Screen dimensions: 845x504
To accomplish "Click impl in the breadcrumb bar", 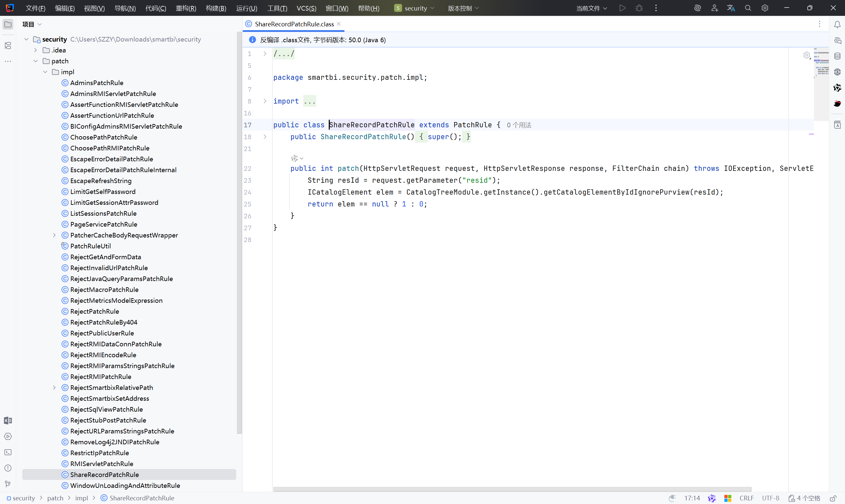I will tap(81, 498).
